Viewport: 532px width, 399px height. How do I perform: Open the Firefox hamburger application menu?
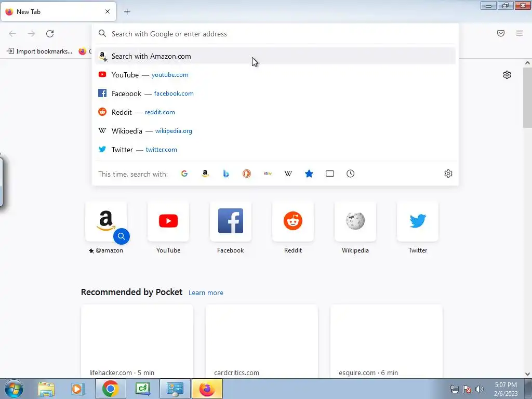click(520, 33)
